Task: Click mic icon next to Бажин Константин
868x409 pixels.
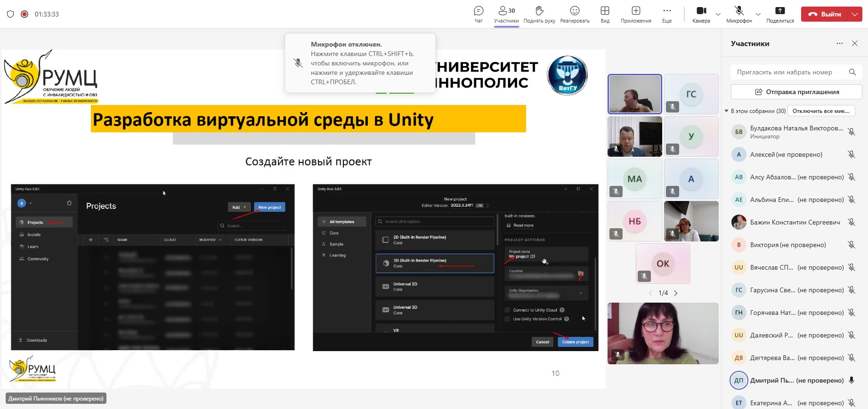Action: pyautogui.click(x=852, y=222)
